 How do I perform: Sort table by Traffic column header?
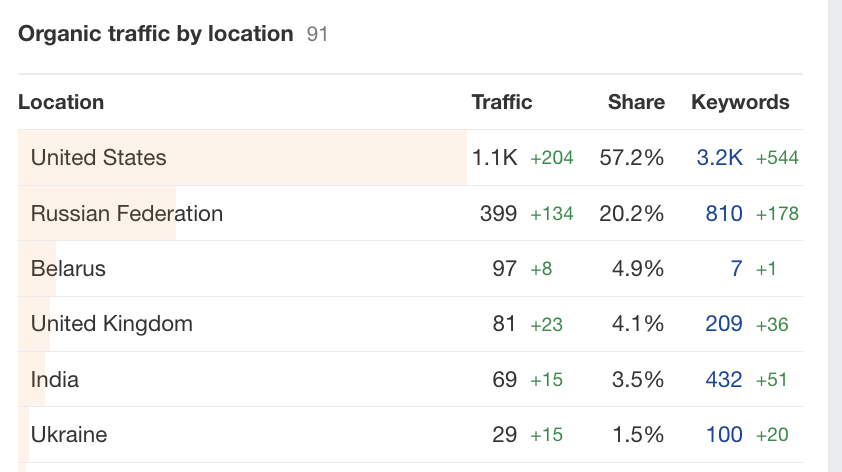(x=502, y=102)
